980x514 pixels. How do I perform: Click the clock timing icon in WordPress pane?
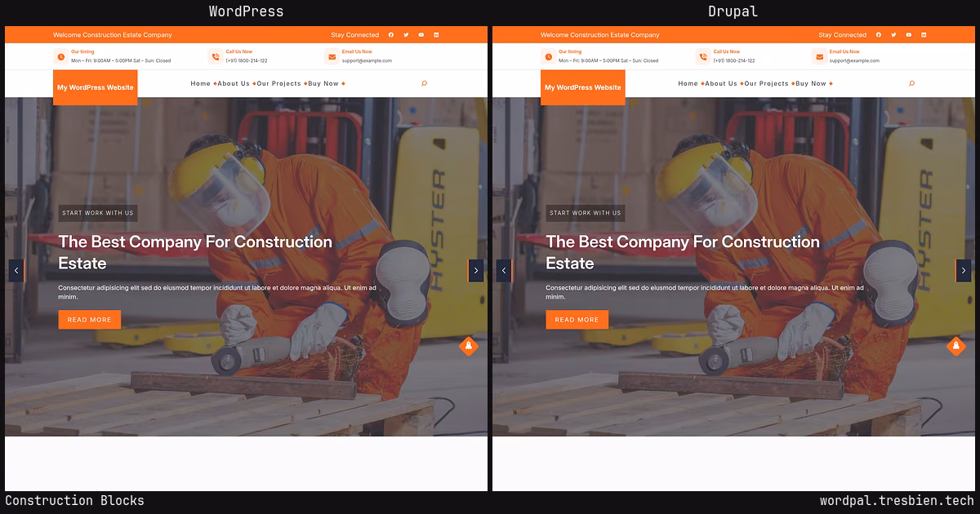60,56
